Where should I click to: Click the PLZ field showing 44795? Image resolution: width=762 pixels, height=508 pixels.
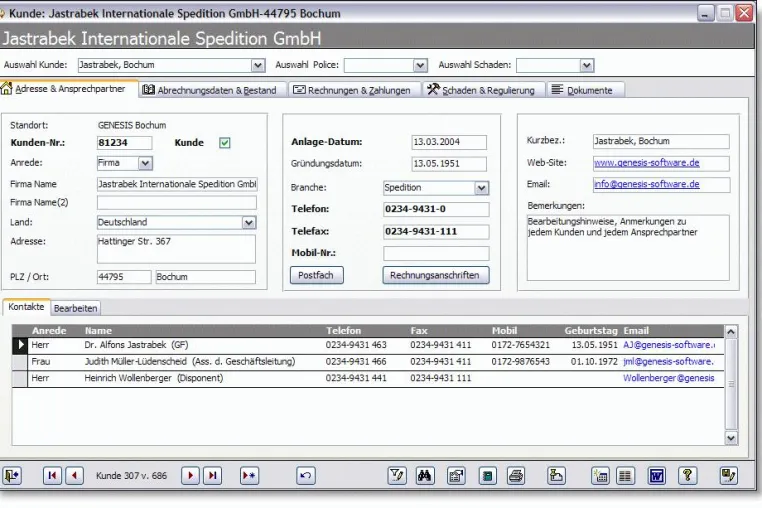pyautogui.click(x=124, y=277)
